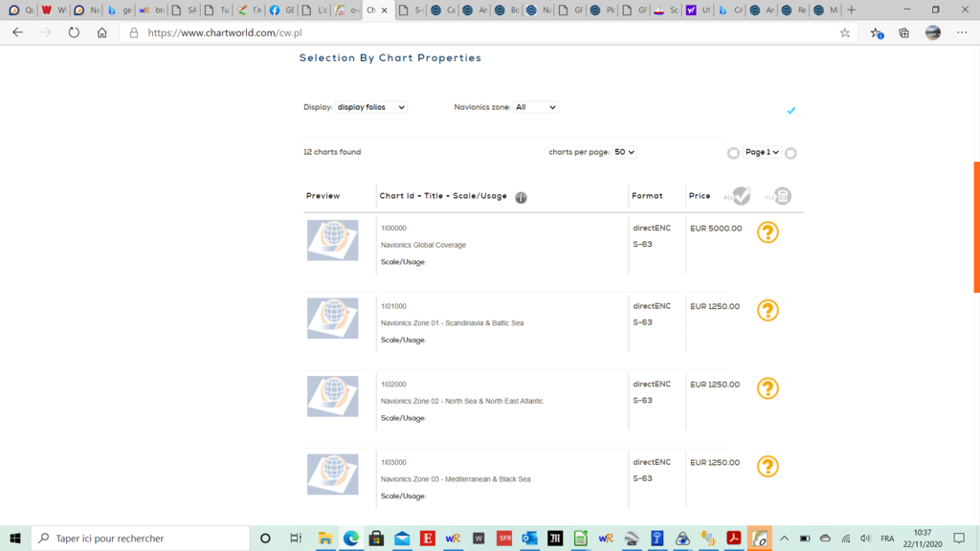980x551 pixels.
Task: Click the remove ALL trash icon
Action: (780, 195)
